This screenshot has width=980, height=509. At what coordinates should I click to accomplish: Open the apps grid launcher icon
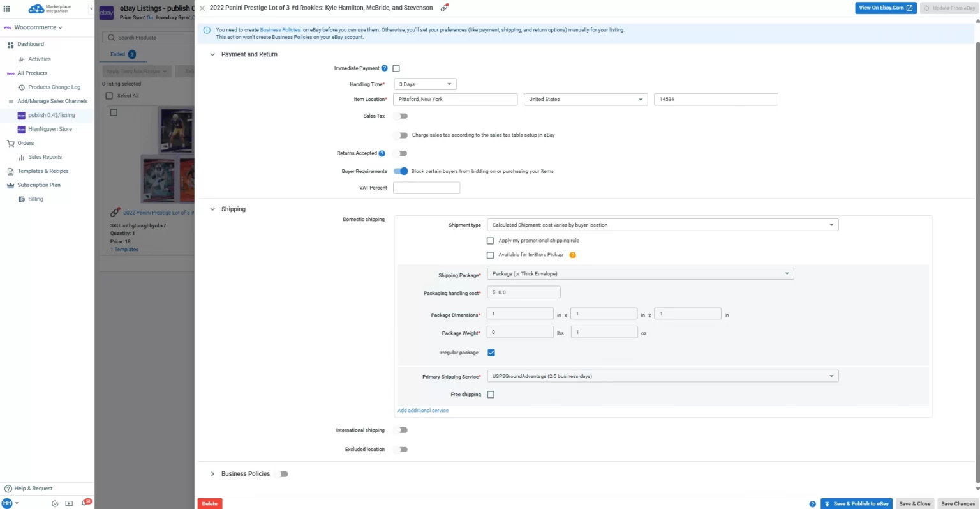click(7, 9)
